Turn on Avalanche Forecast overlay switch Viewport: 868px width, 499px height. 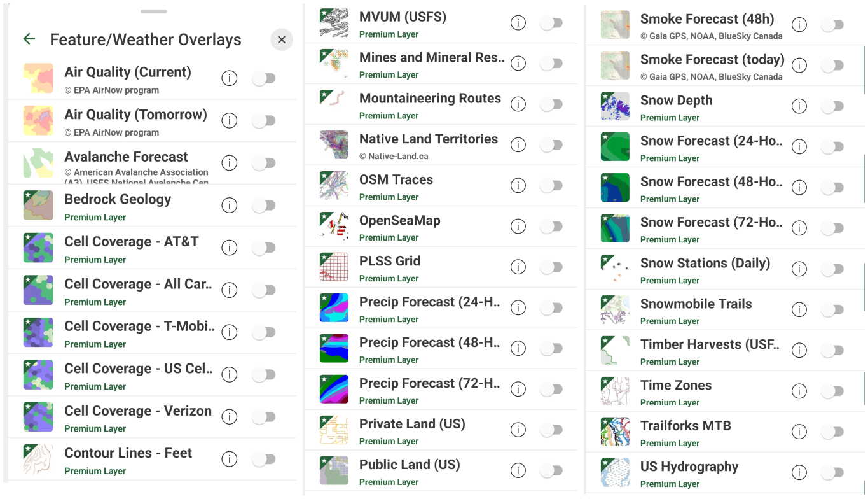pyautogui.click(x=263, y=163)
